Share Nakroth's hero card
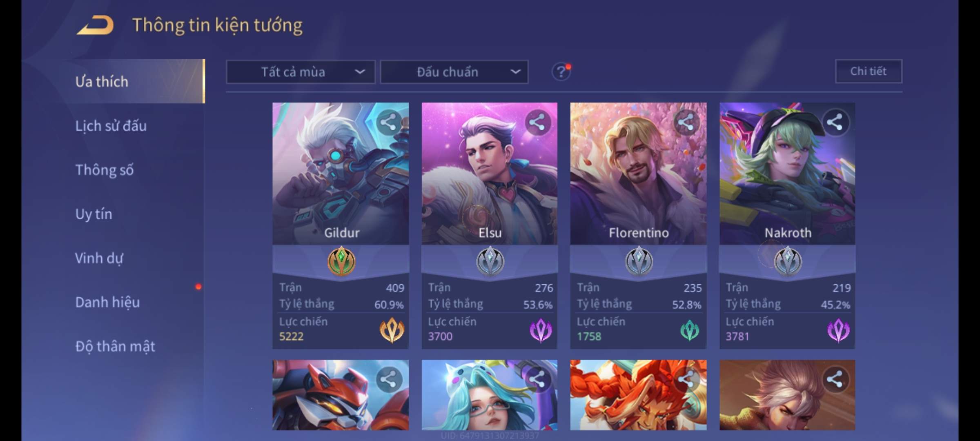980x441 pixels. click(x=835, y=122)
